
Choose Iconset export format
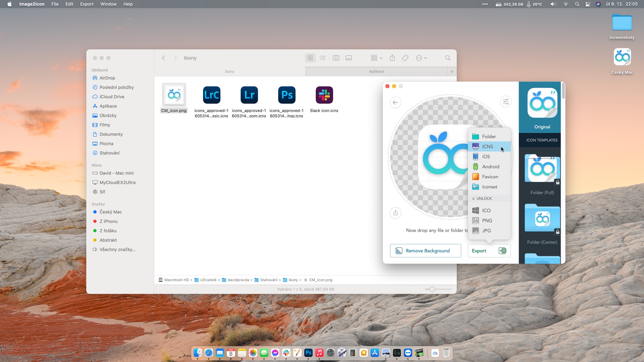pyautogui.click(x=489, y=187)
